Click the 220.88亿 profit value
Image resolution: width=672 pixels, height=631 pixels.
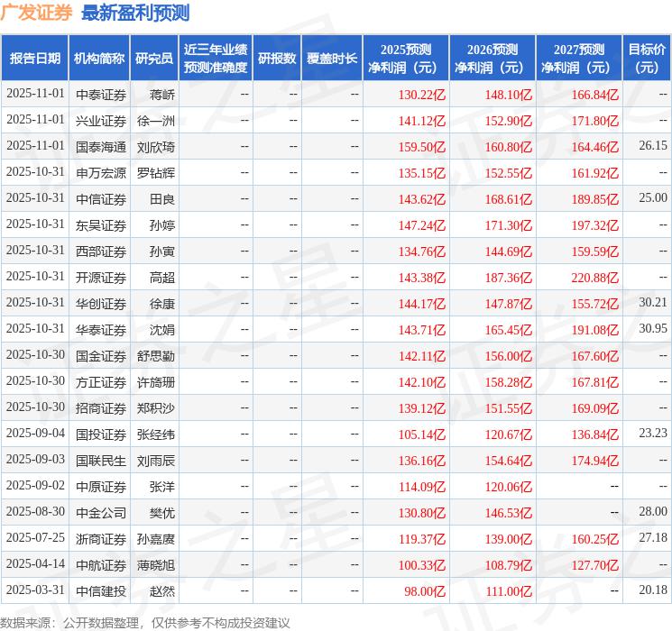(594, 278)
